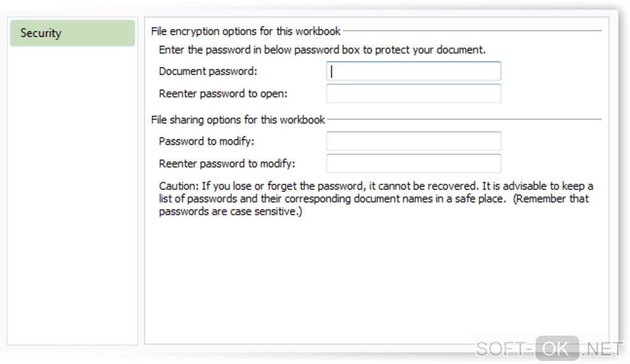Image resolution: width=630 pixels, height=364 pixels.
Task: Focus the Reenter password to modify field
Action: 413,163
